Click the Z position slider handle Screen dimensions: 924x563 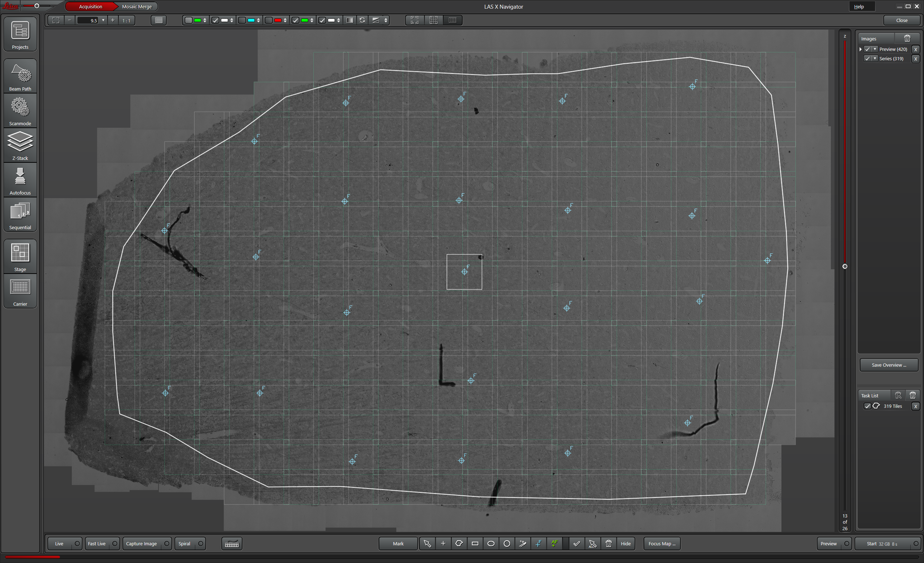coord(845,266)
